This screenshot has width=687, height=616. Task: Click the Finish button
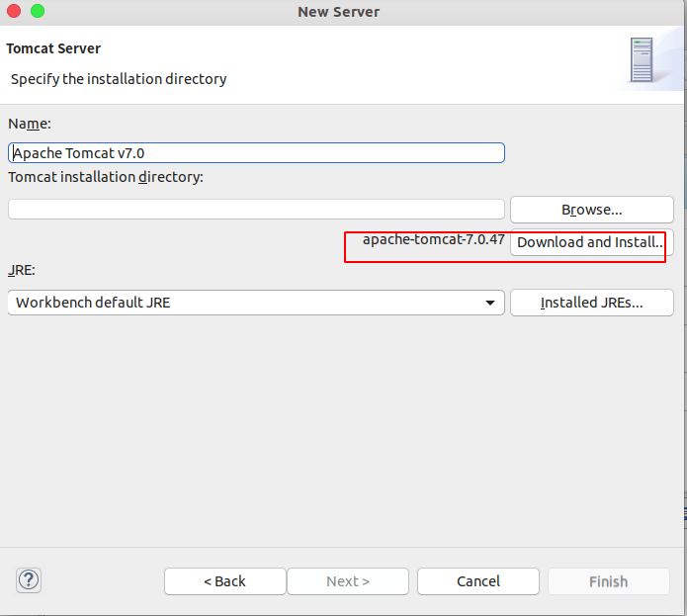pos(609,581)
